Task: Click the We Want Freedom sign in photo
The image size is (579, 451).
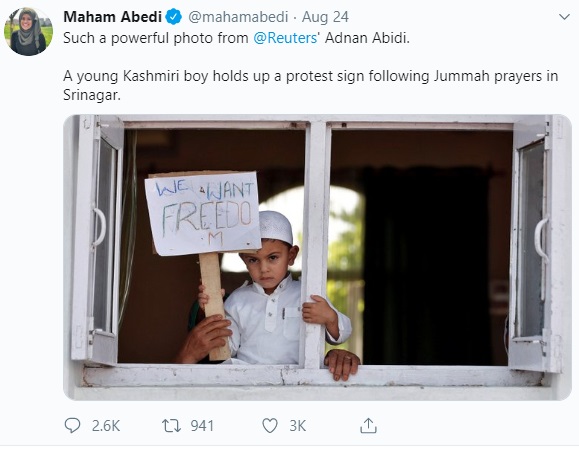Action: click(x=203, y=213)
